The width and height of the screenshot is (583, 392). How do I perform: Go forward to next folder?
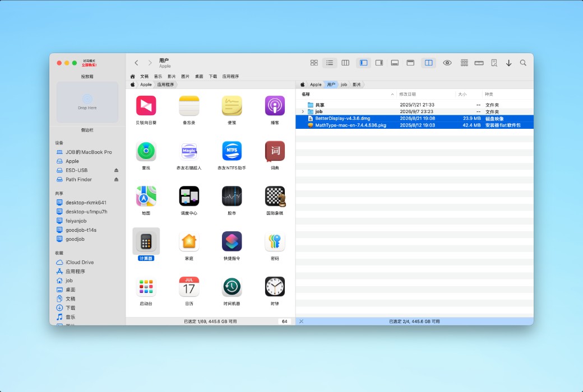150,63
